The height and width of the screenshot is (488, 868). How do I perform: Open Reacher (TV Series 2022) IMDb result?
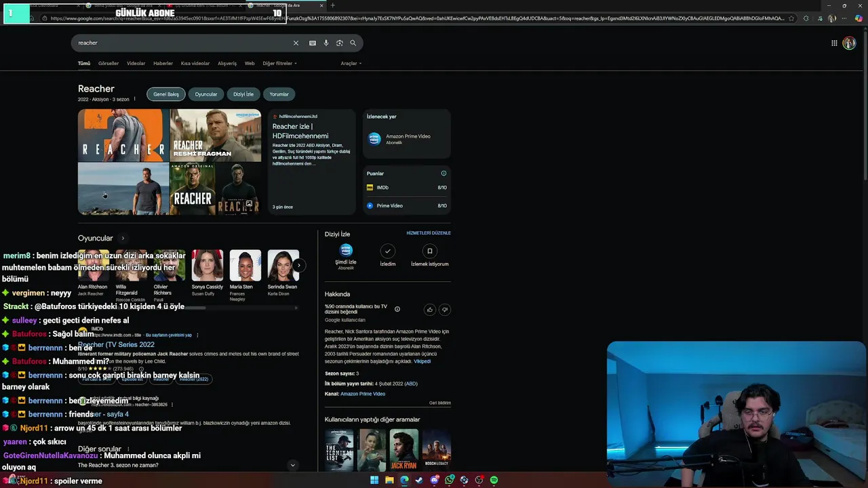click(116, 344)
